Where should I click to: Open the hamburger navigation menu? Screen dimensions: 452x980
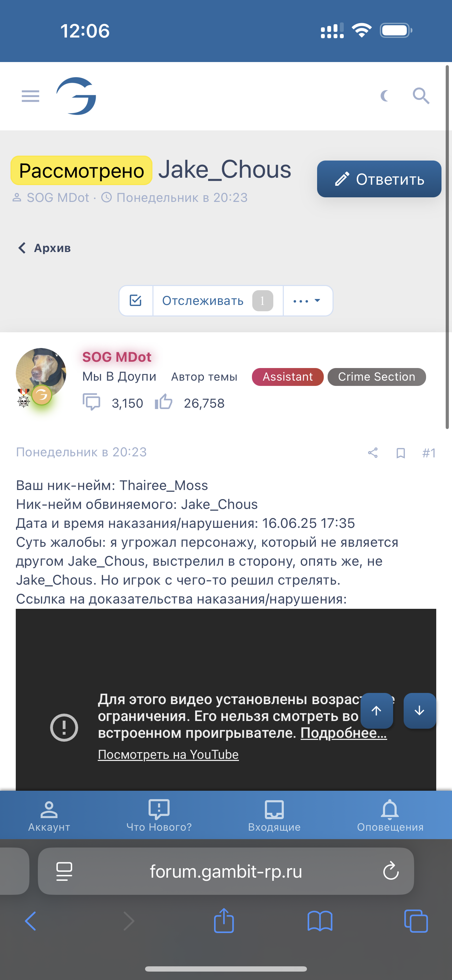pyautogui.click(x=30, y=96)
